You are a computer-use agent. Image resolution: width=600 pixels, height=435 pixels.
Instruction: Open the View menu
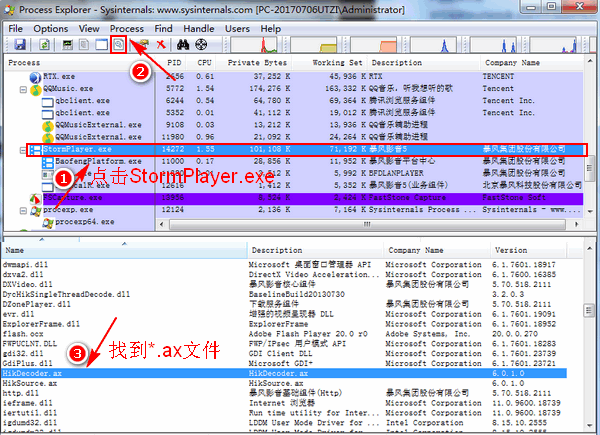click(89, 29)
